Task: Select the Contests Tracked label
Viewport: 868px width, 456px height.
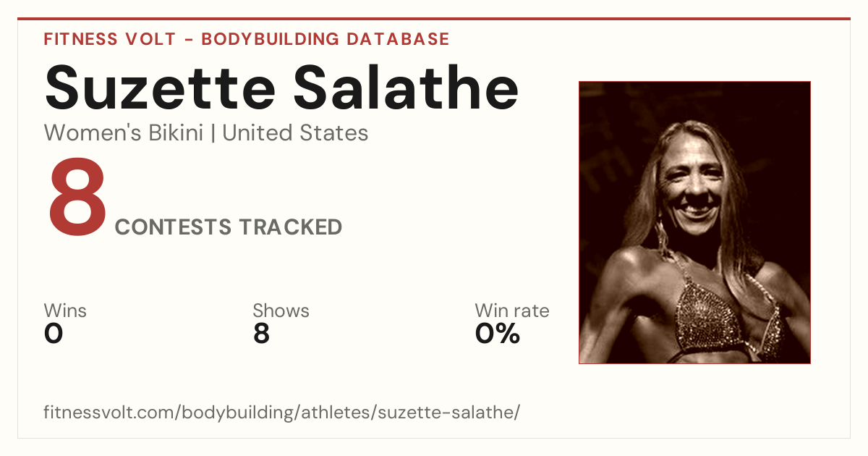Action: click(x=229, y=227)
